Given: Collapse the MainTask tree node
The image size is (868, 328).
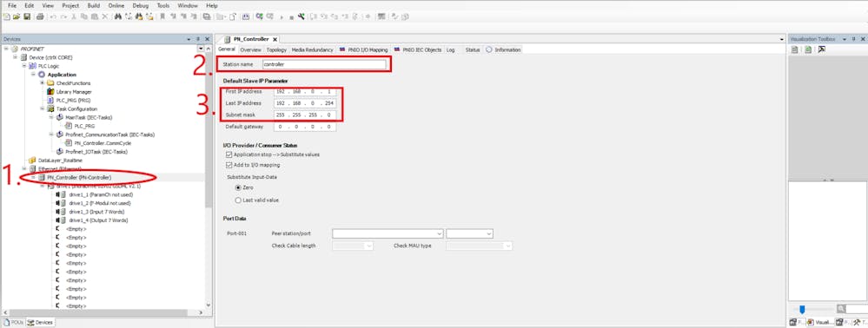Looking at the screenshot, I should 51,117.
